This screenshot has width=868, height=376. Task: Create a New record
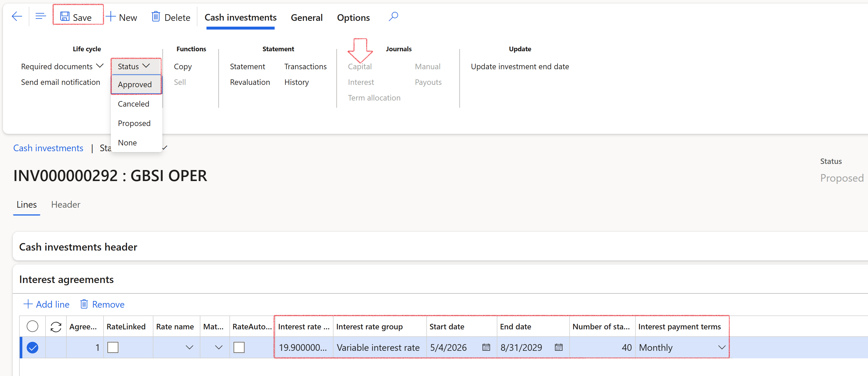[121, 17]
